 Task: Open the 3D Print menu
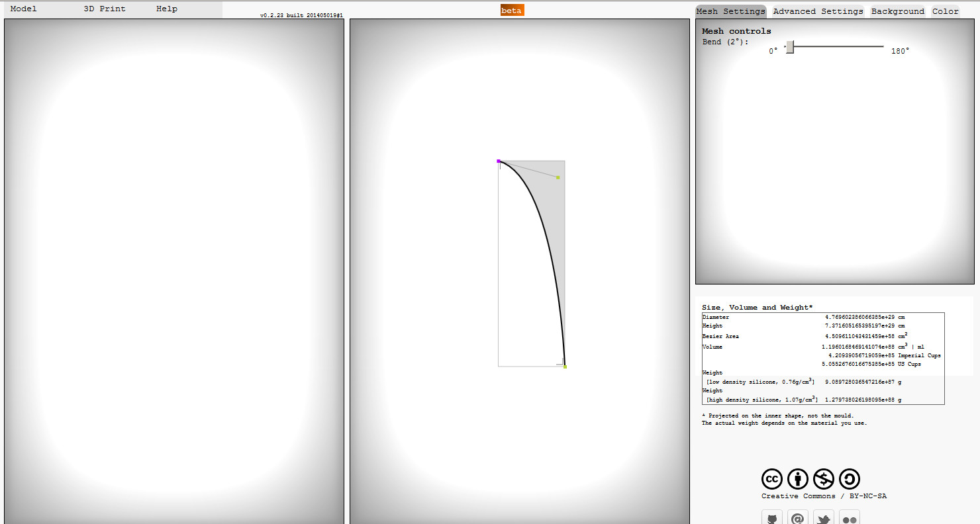tap(105, 9)
